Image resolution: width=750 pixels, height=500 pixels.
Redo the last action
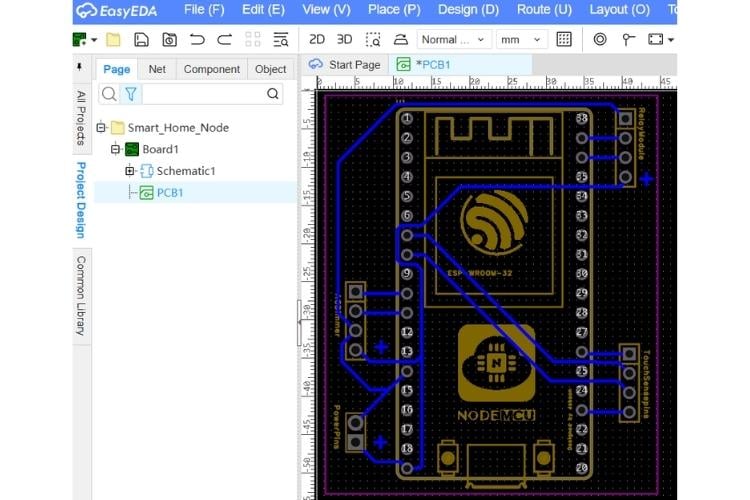click(224, 40)
